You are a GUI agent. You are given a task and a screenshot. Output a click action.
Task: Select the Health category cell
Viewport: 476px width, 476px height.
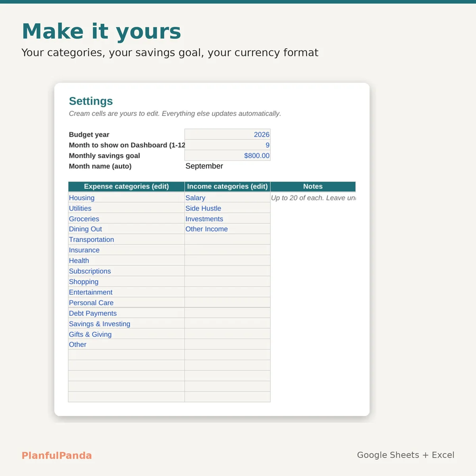(x=127, y=260)
